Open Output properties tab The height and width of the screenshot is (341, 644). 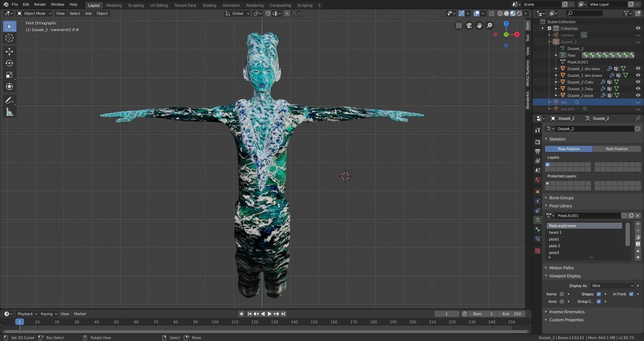538,152
